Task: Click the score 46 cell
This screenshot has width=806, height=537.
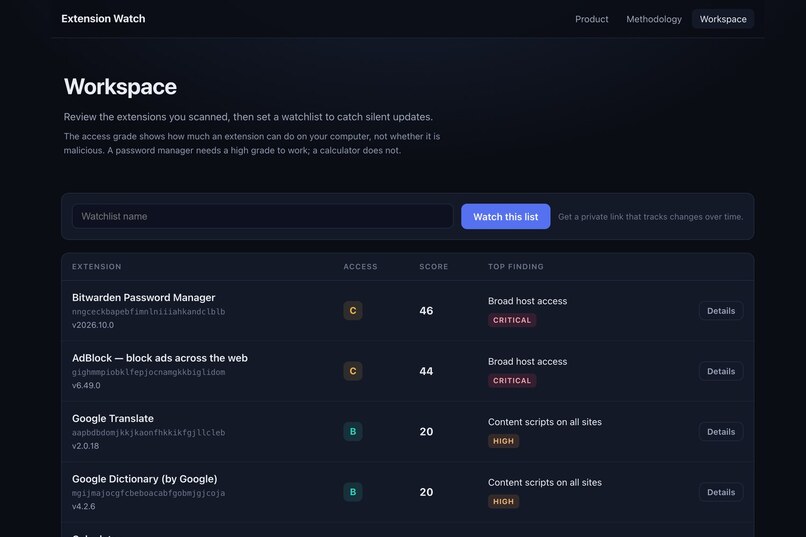Action: (x=426, y=310)
